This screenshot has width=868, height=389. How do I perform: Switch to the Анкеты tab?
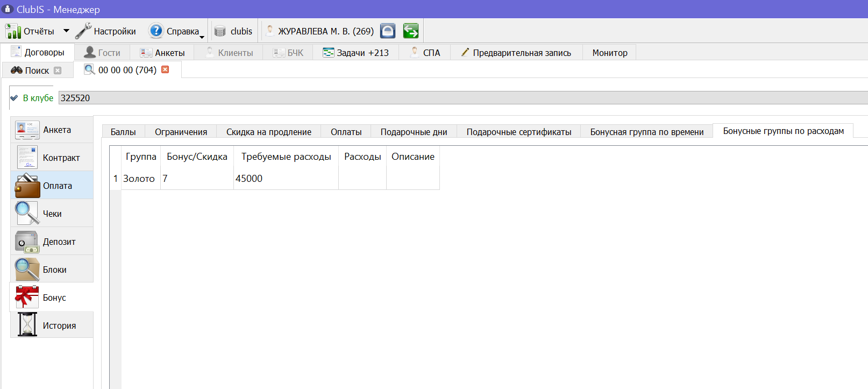(162, 53)
